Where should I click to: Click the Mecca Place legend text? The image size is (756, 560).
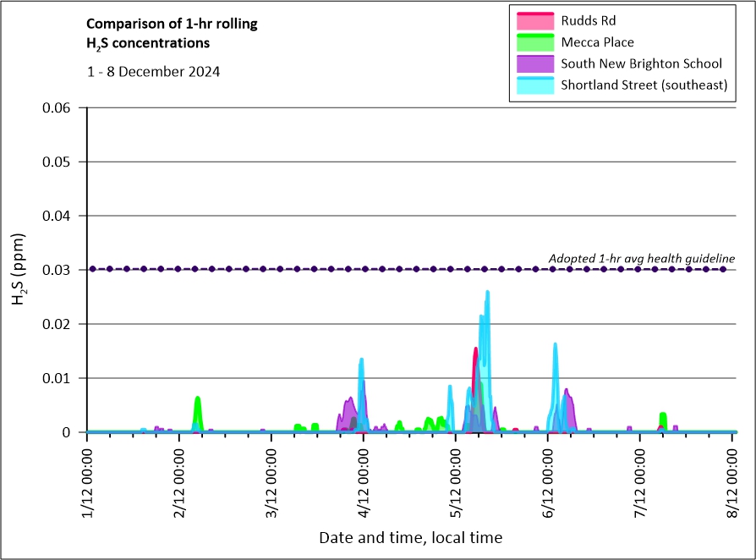coord(597,42)
